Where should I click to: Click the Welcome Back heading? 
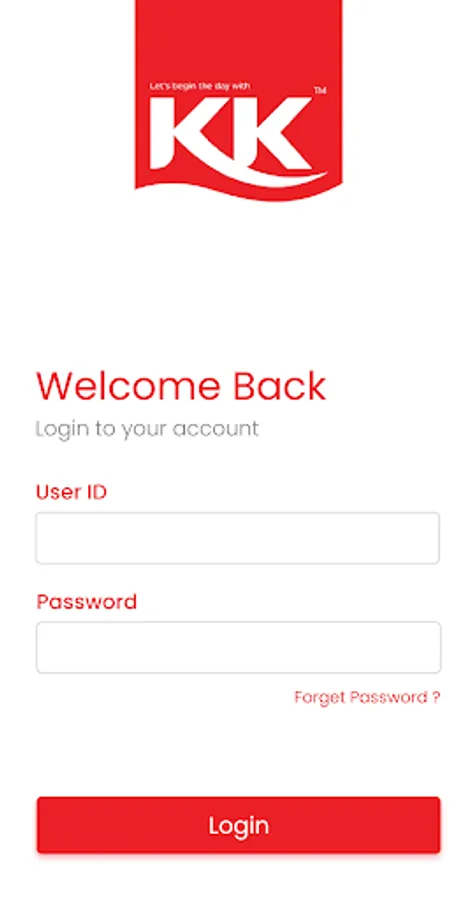pyautogui.click(x=181, y=386)
